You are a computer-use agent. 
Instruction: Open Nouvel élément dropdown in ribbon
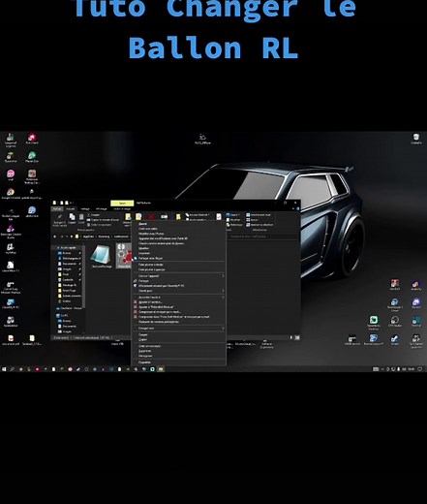coord(197,215)
